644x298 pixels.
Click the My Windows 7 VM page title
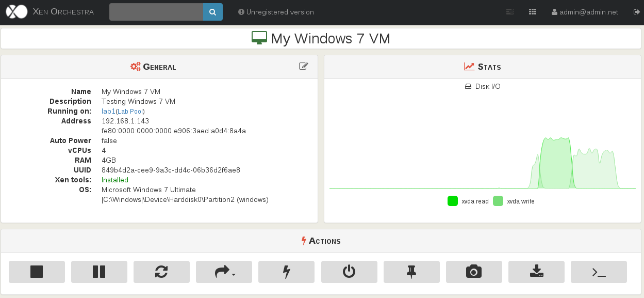click(x=331, y=38)
